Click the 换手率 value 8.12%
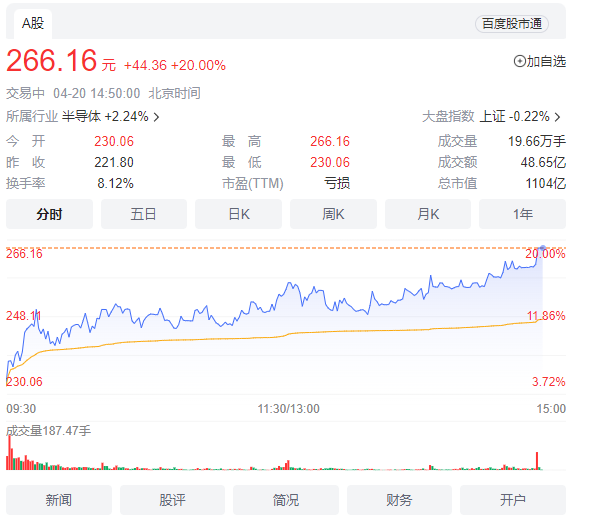This screenshot has height=524, width=605. point(115,183)
